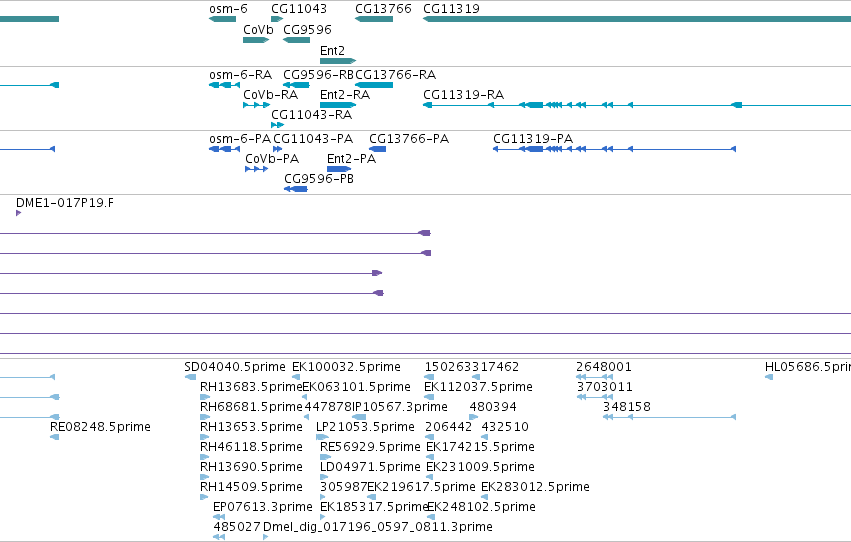
Task: Select the EP07613.3prime EST
Action: click(x=219, y=517)
